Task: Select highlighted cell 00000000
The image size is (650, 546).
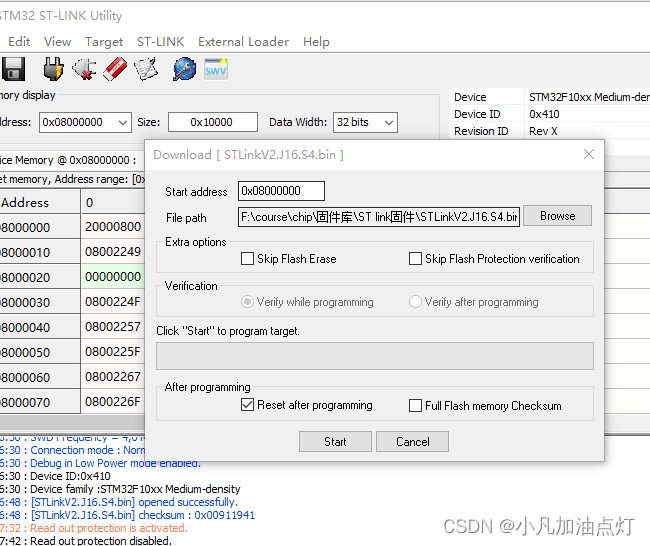Action: pyautogui.click(x=113, y=277)
